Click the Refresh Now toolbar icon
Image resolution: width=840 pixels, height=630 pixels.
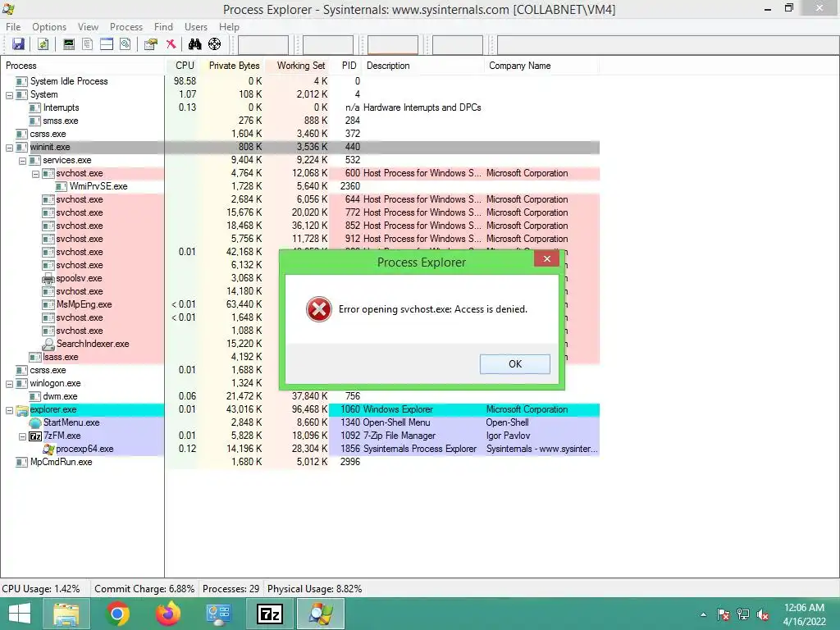[43, 44]
